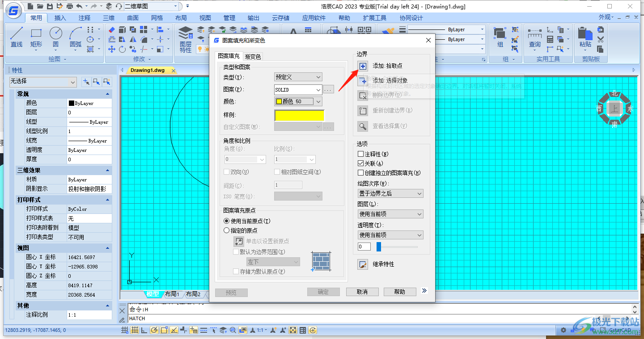Open the 图案 dropdown showing SOLID
644x339 pixels.
click(x=298, y=90)
